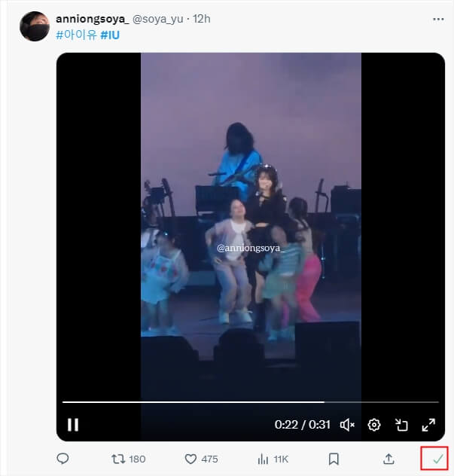454x476 pixels.
Task: Open the #아이유 hashtag
Action: pos(76,35)
